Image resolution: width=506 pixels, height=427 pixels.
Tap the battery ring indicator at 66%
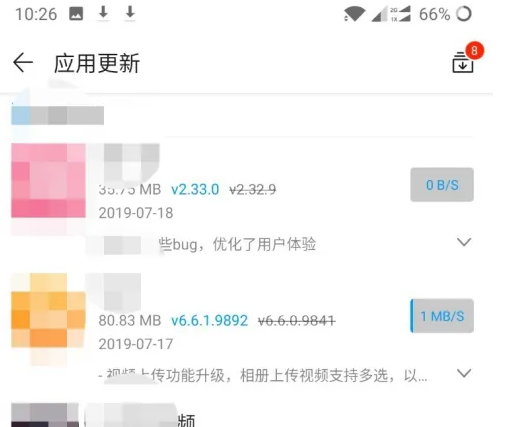coord(464,14)
